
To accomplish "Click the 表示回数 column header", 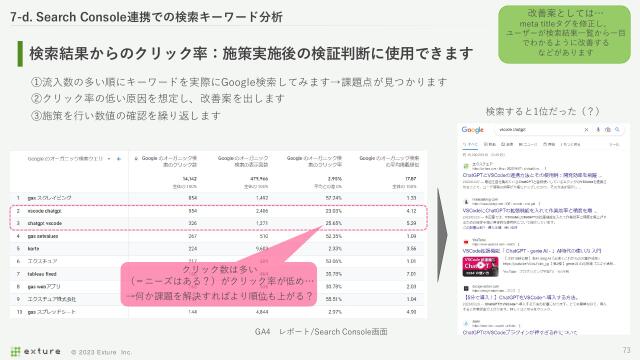I will coord(243,161).
